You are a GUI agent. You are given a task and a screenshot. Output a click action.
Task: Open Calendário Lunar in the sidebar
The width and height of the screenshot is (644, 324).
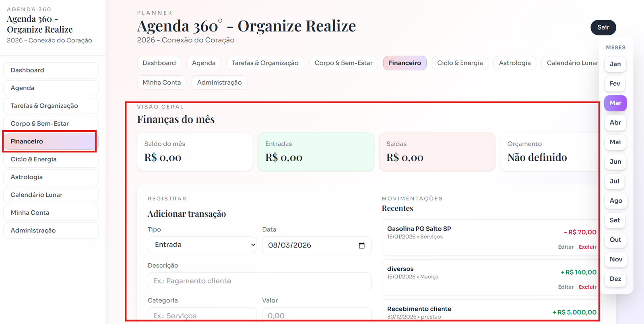51,195
